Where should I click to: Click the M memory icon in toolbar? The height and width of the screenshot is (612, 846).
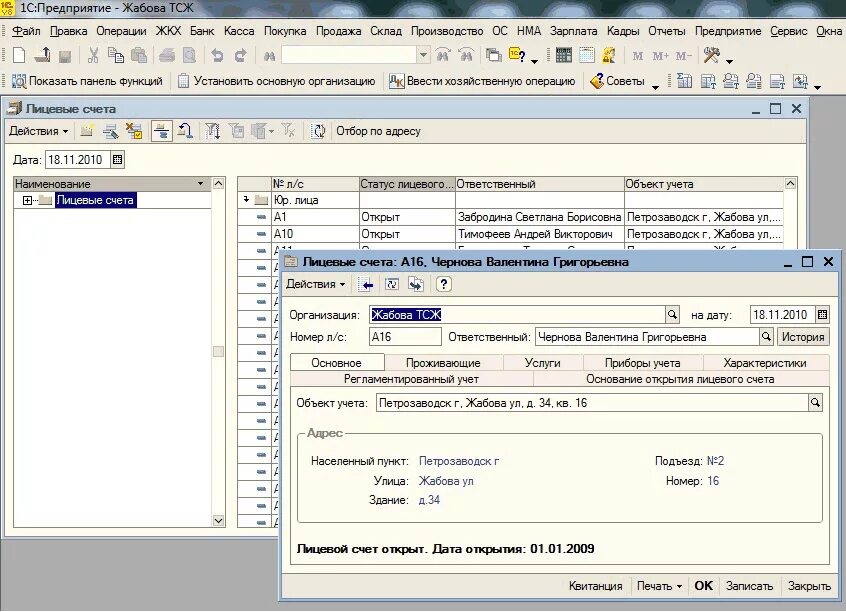(637, 56)
